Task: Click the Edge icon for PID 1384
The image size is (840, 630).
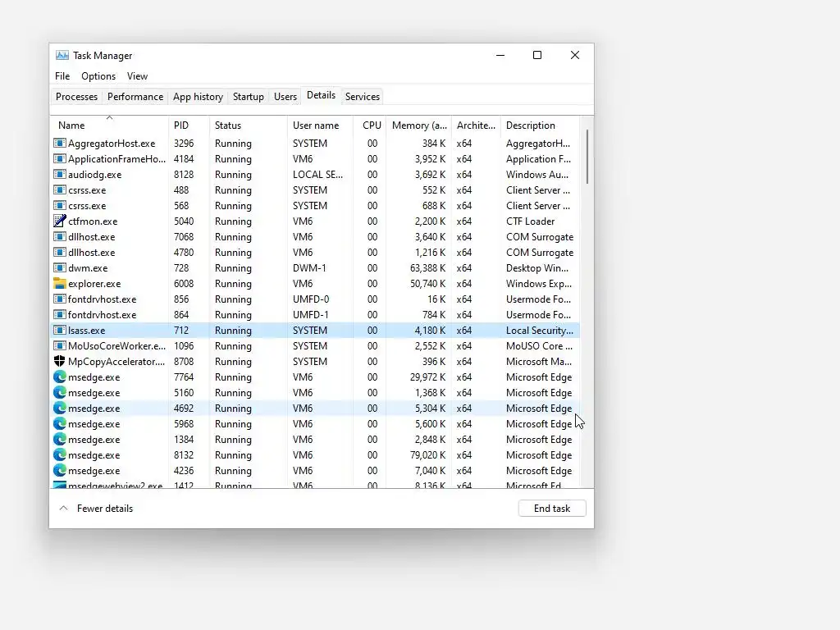Action: click(59, 439)
